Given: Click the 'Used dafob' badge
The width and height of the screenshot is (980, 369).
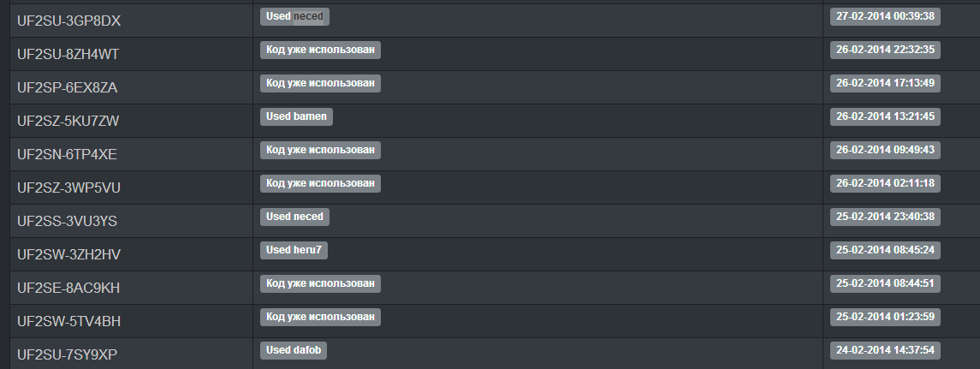Looking at the screenshot, I should (x=293, y=350).
